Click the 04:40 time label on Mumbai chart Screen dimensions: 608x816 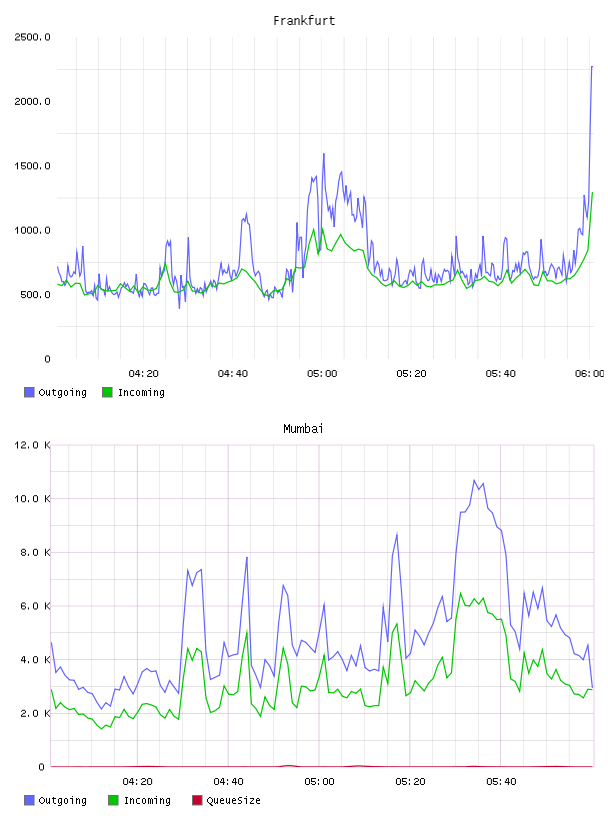(x=228, y=782)
